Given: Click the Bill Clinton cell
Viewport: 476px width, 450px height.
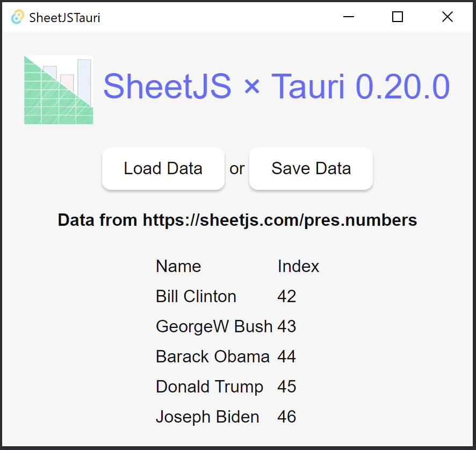Looking at the screenshot, I should 196,296.
